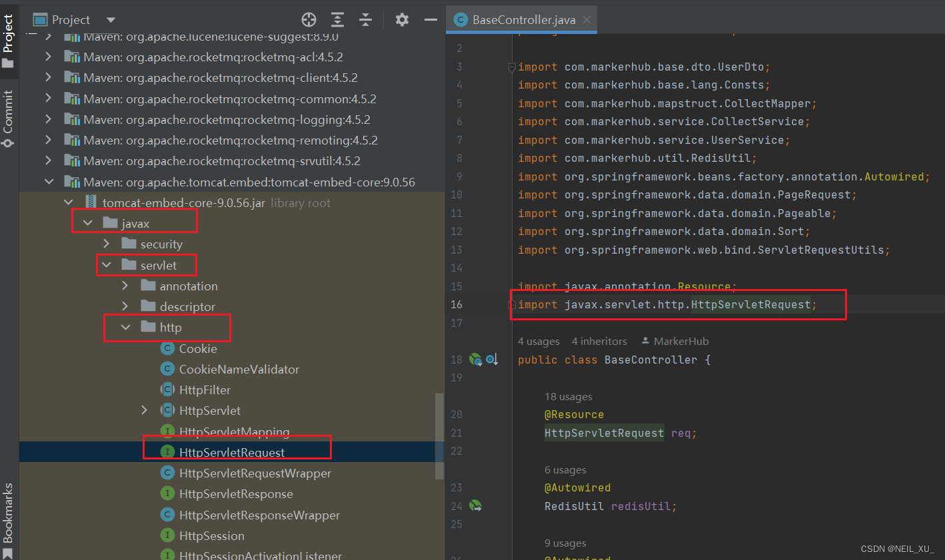Viewport: 945px width, 560px height.
Task: Expand the descriptor folder
Action: (125, 306)
